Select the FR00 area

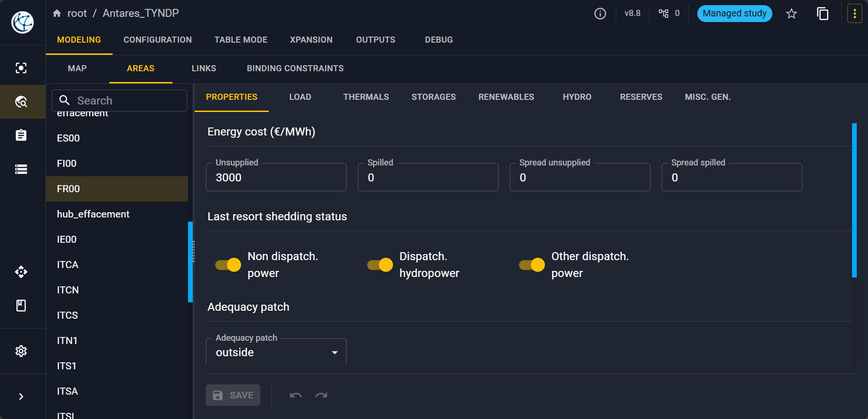(x=117, y=189)
